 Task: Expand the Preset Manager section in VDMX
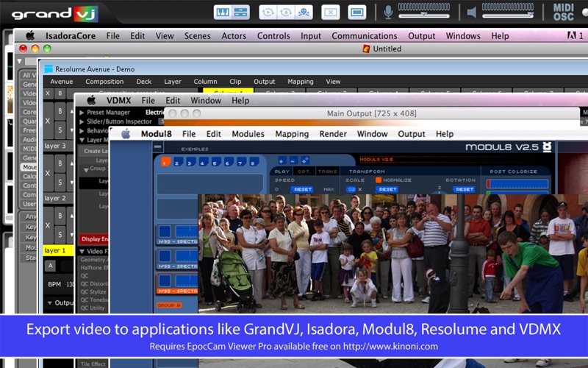pyautogui.click(x=82, y=113)
